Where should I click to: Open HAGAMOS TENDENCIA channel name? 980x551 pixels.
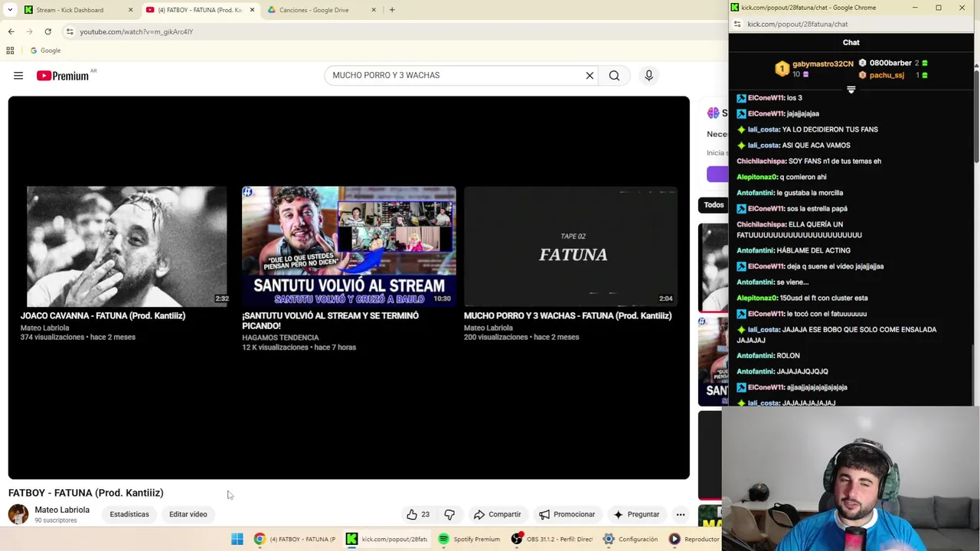[x=280, y=337]
